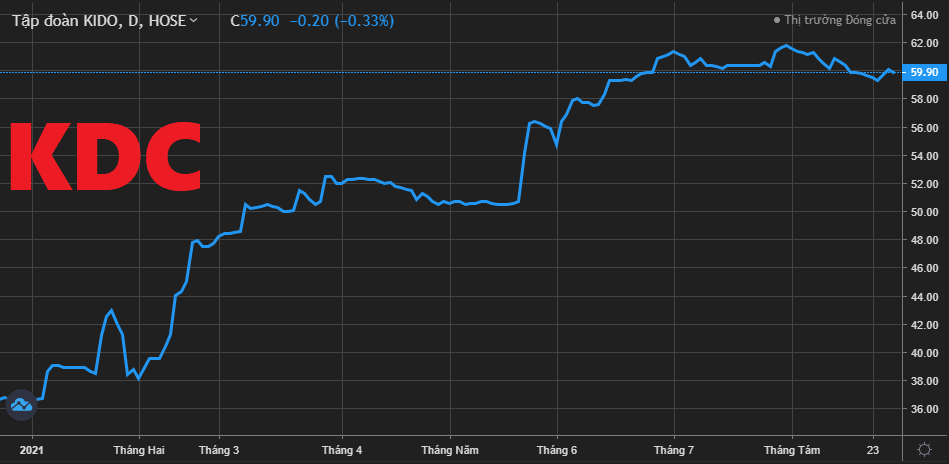
Task: Click the 36.00 price axis label
Action: coord(924,410)
